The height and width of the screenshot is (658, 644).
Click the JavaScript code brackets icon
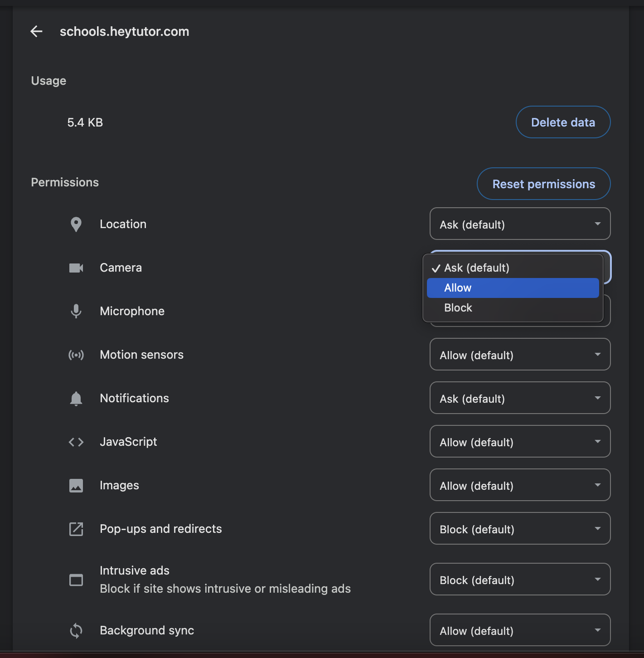[76, 442]
